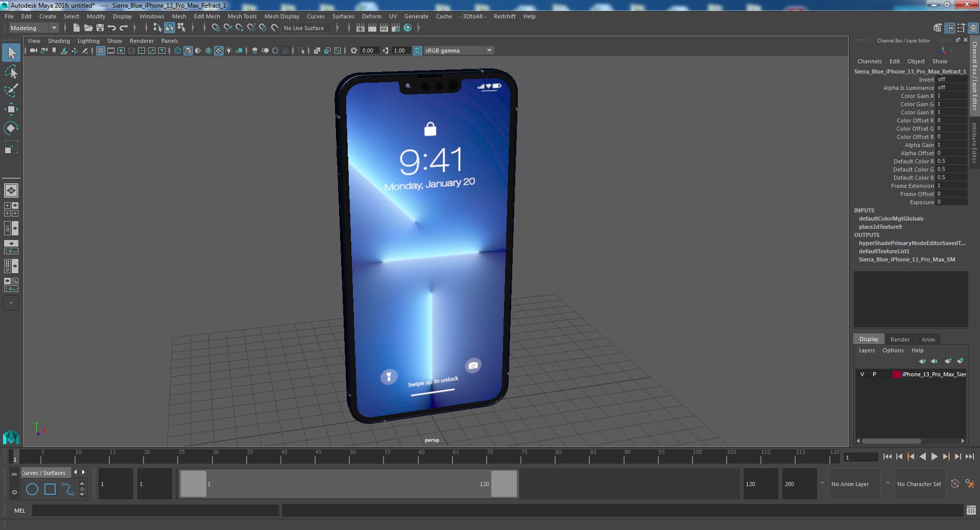Open the Hypershade button
Image resolution: width=980 pixels, height=530 pixels.
pyautogui.click(x=408, y=28)
